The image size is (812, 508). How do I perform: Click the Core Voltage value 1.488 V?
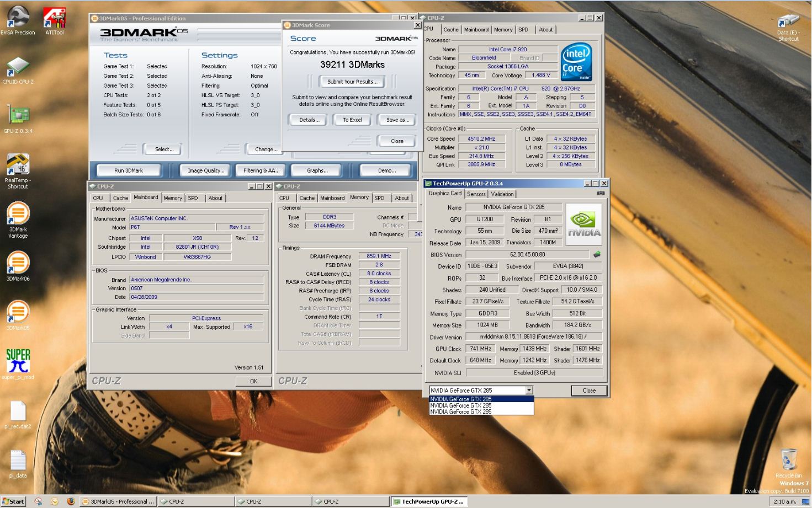541,75
